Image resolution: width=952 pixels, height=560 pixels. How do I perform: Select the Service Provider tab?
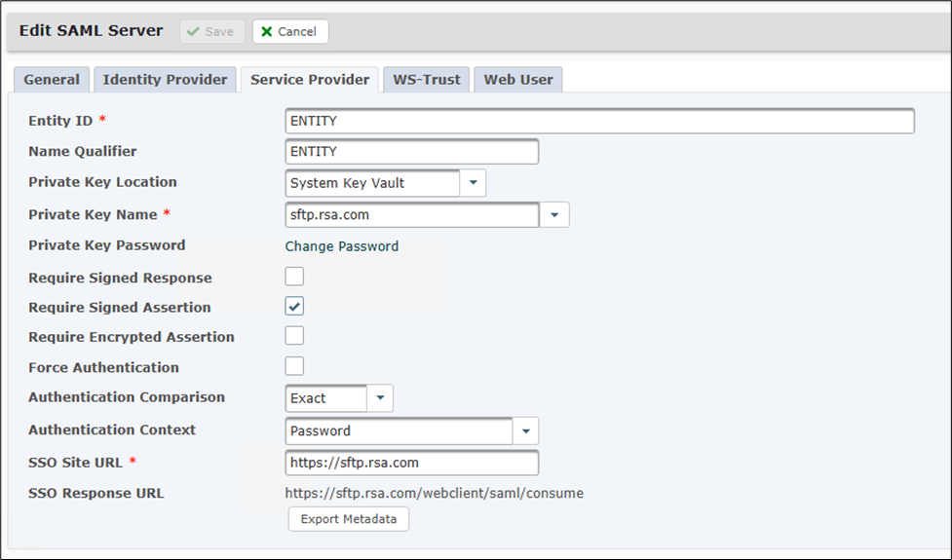[309, 80]
